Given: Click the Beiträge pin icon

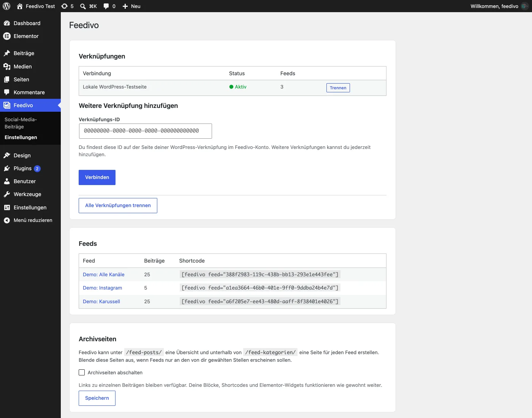Looking at the screenshot, I should 7,53.
